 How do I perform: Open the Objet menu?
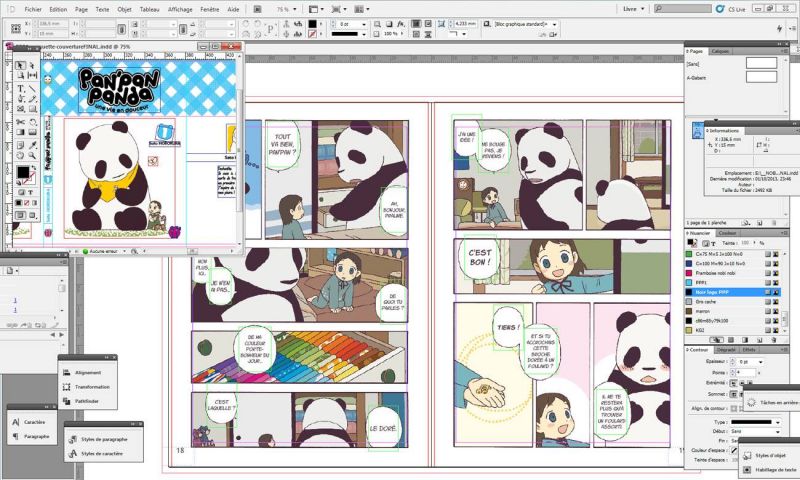tap(124, 9)
